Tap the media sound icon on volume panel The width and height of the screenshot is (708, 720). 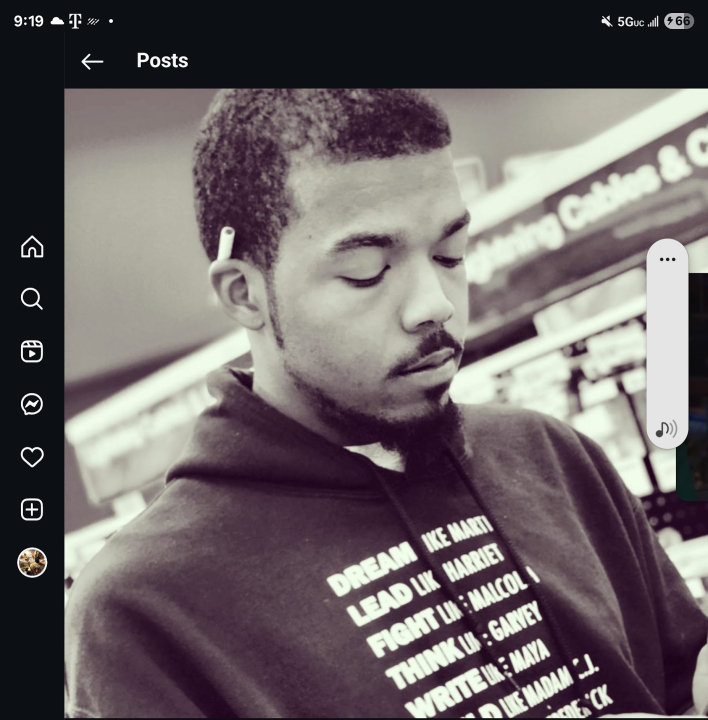[x=666, y=429]
